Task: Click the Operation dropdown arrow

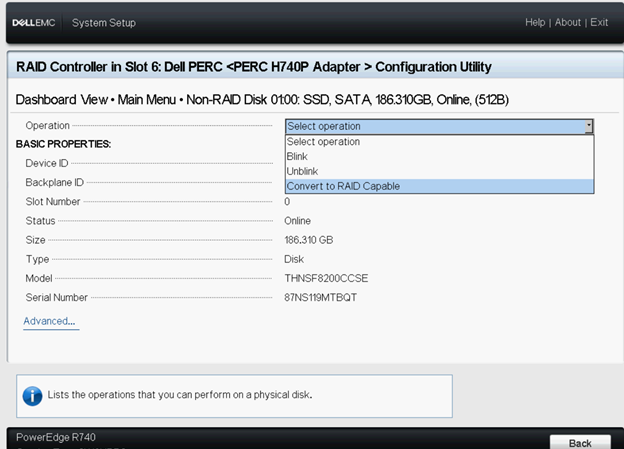Action: [589, 127]
